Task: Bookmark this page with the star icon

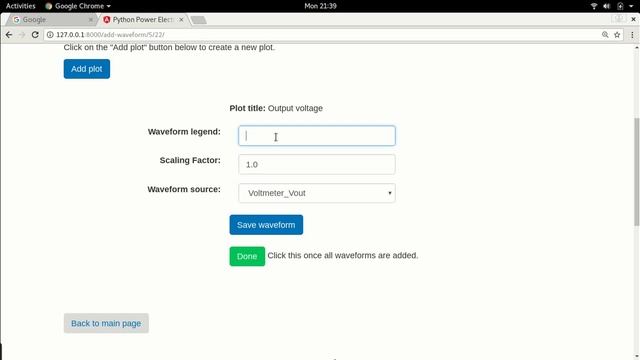Action: 617,35
